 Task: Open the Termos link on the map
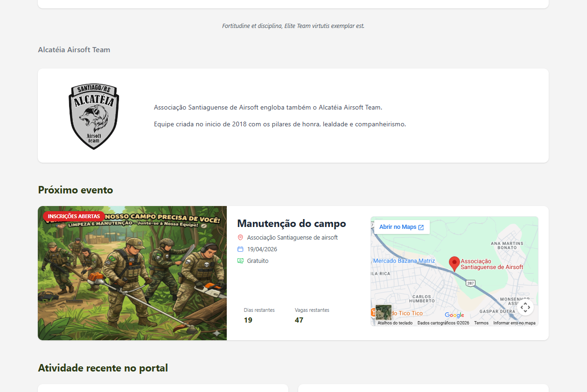pos(481,323)
